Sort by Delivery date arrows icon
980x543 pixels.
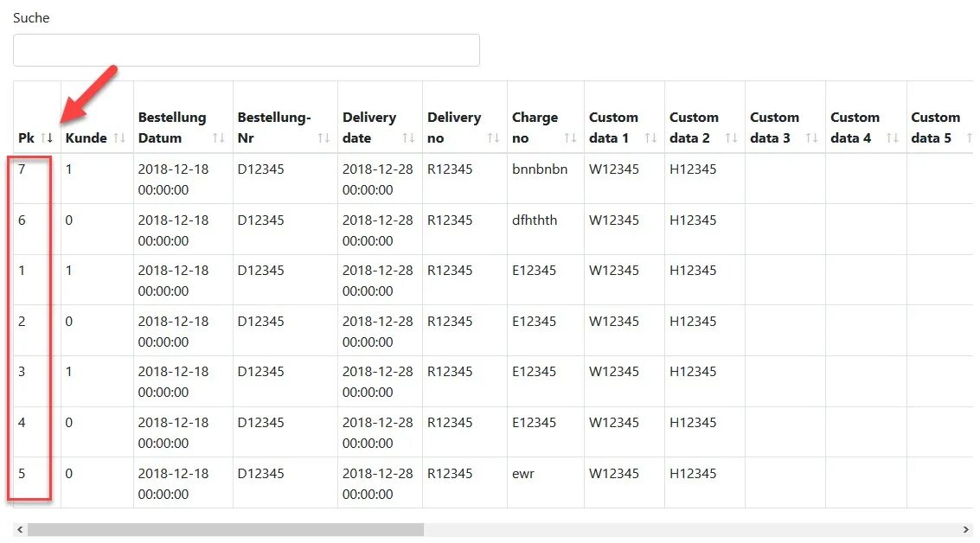[x=408, y=138]
